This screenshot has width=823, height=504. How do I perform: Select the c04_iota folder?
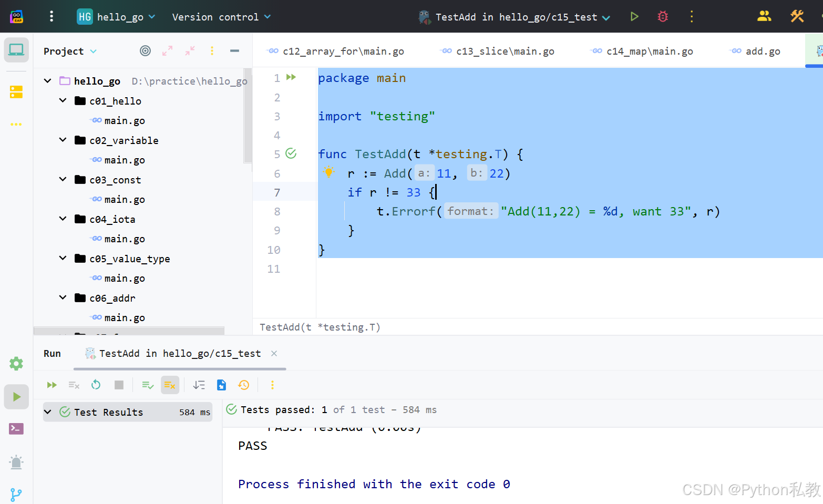pos(105,219)
